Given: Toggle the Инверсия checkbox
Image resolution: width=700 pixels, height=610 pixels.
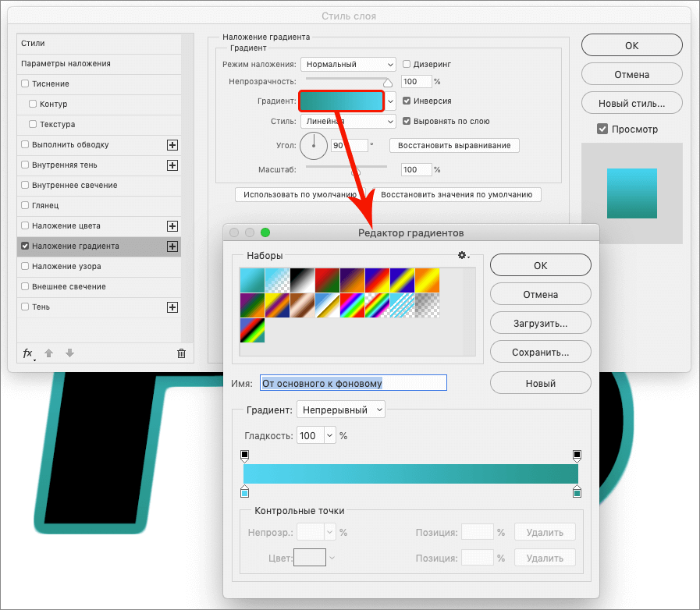Looking at the screenshot, I should [x=407, y=101].
